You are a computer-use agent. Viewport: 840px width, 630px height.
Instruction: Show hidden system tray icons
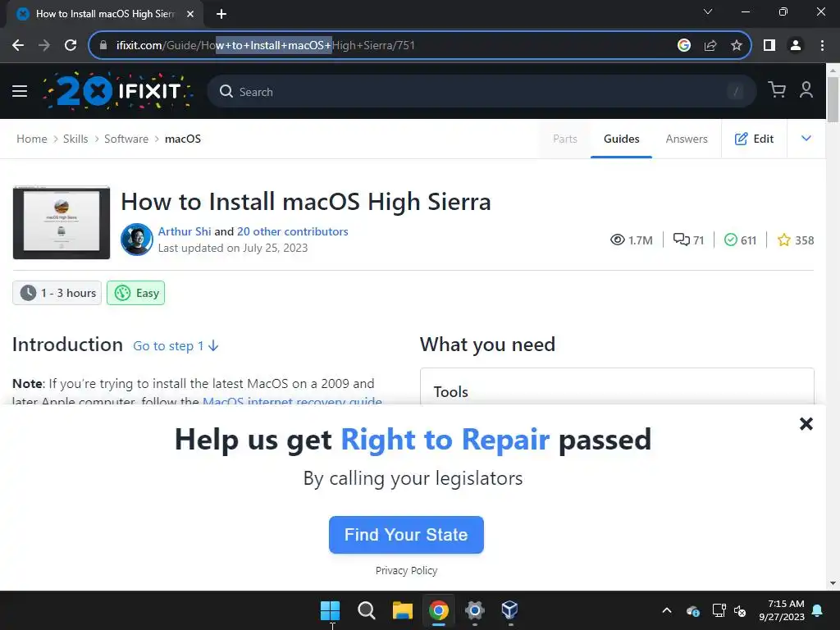click(x=667, y=610)
